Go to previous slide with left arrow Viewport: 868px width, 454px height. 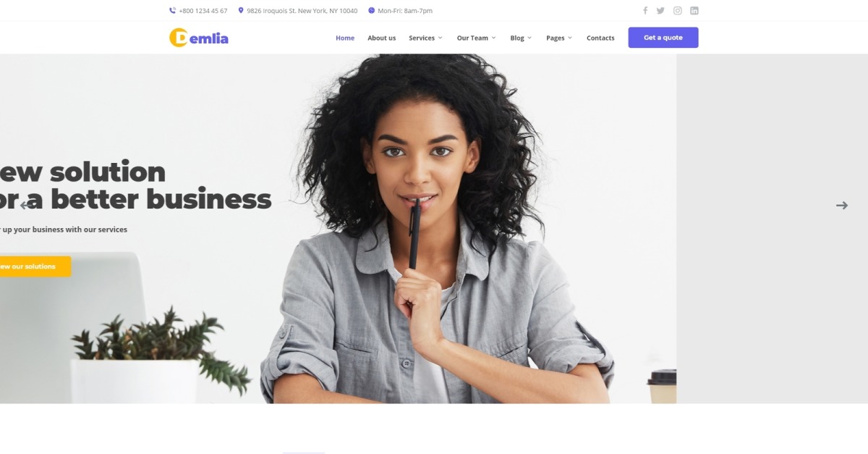coord(26,206)
